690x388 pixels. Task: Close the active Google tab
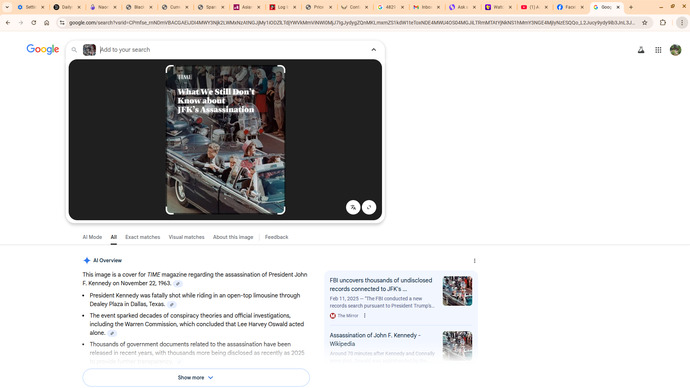[x=618, y=7]
